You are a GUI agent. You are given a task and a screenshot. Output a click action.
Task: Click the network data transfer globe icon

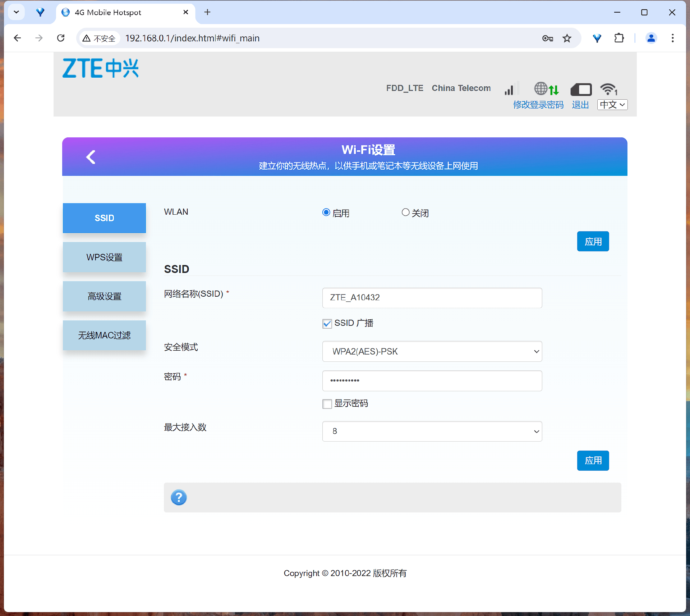coord(546,89)
